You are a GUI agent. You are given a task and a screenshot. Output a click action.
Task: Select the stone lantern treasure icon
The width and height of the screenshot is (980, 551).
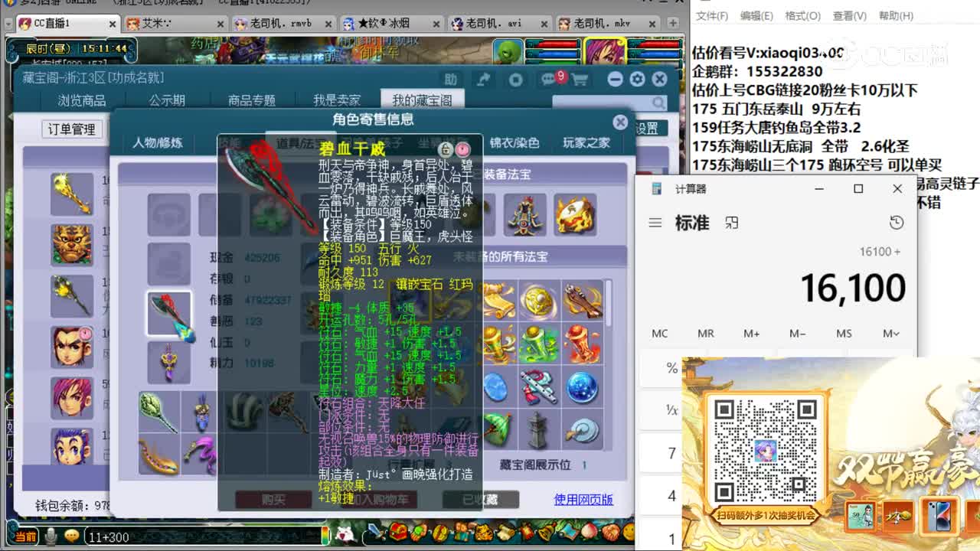[540, 431]
